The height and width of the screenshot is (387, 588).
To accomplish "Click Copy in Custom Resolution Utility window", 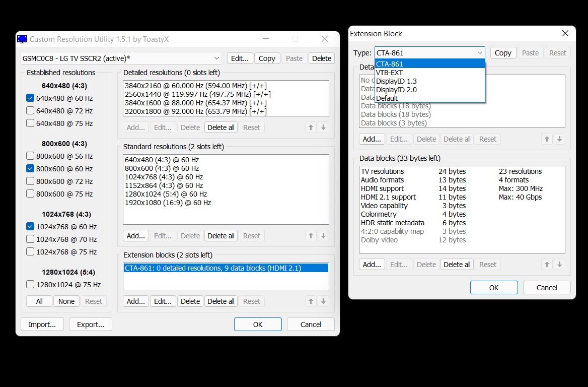I will point(267,58).
